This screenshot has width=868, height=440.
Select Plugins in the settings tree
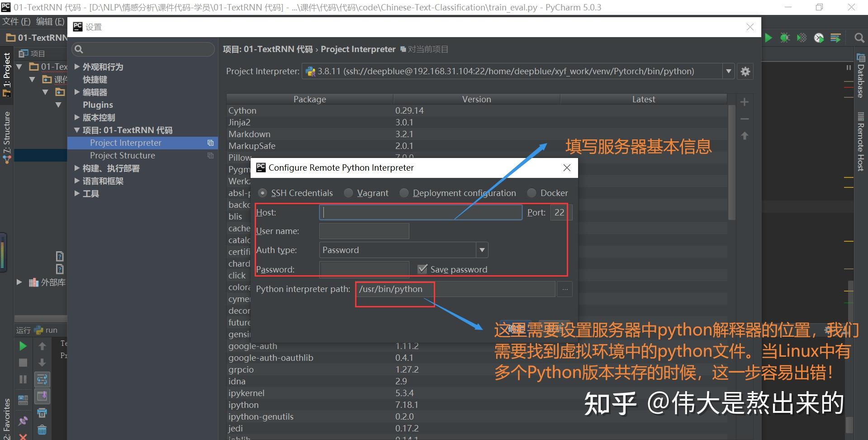click(x=98, y=105)
